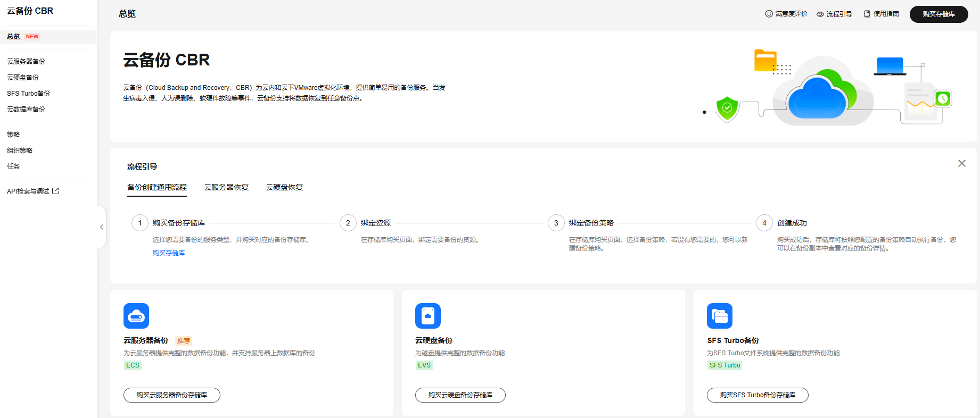Click the 购买存储库 link under step 1
The width and height of the screenshot is (980, 418).
(x=169, y=253)
